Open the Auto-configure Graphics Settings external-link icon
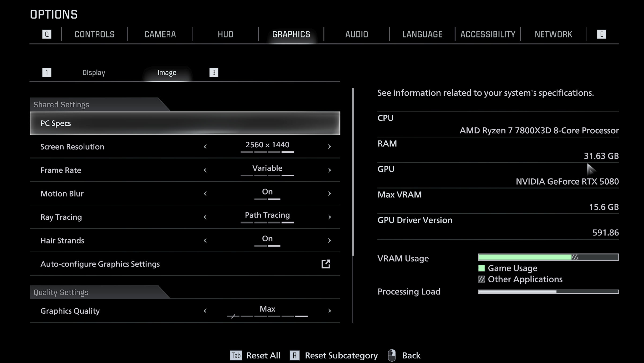 (x=326, y=264)
